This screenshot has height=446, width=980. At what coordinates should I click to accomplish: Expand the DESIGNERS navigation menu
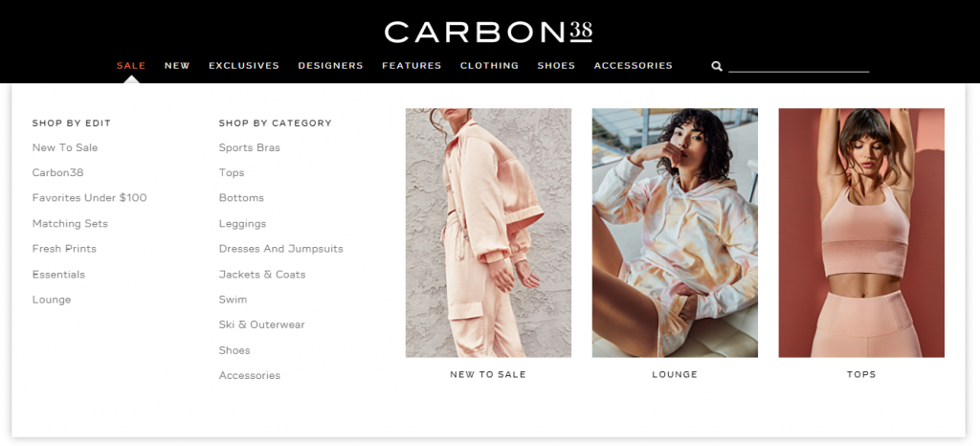(330, 66)
